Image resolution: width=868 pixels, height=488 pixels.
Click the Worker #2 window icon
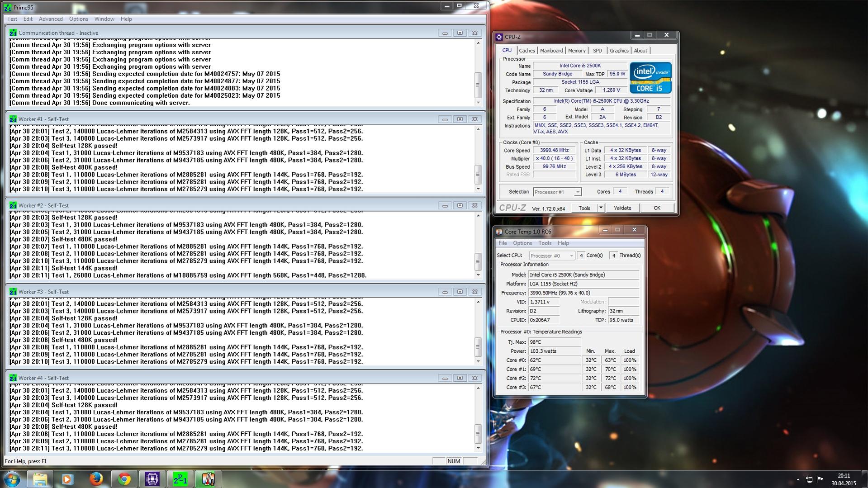click(x=13, y=205)
